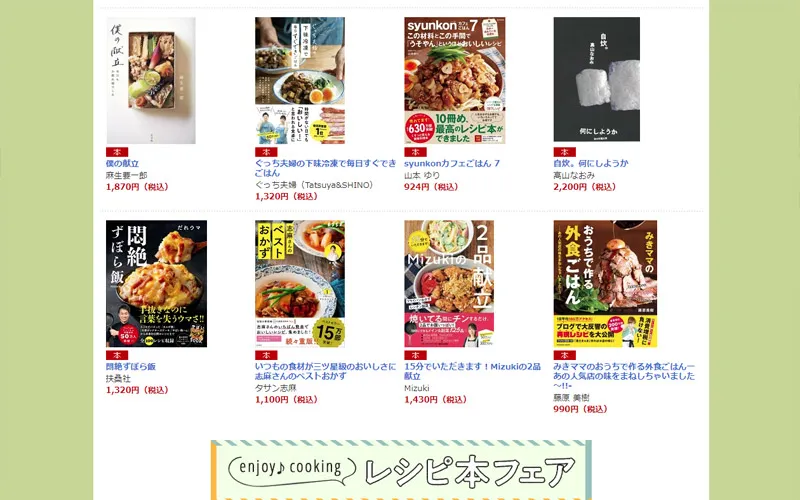Click the 志麻さんのベストおかず cover image
The width and height of the screenshot is (800, 500).
click(300, 284)
